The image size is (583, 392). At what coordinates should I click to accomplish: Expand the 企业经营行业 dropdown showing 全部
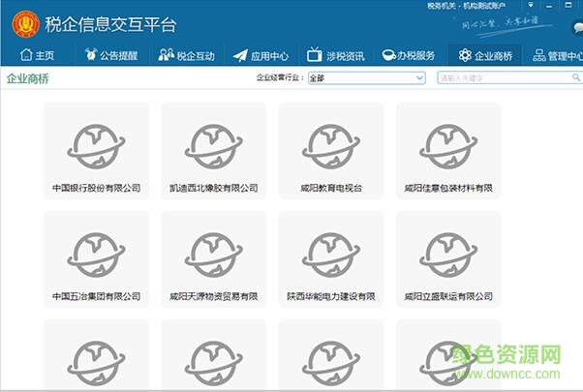(x=367, y=78)
